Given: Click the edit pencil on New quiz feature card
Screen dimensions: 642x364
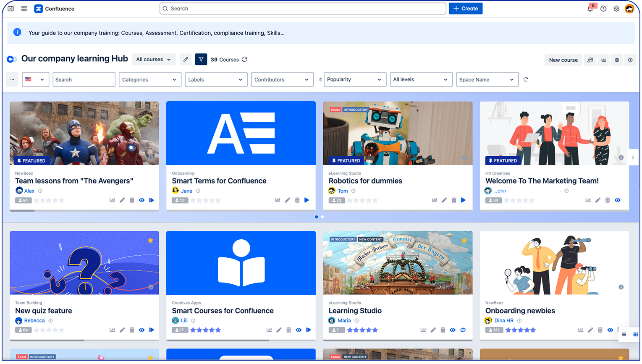Looking at the screenshot, I should pyautogui.click(x=122, y=330).
